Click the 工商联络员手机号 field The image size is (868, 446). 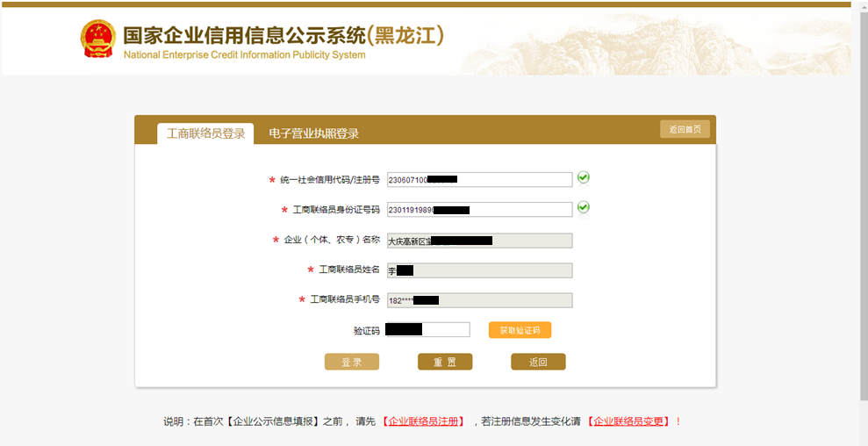pyautogui.click(x=479, y=300)
